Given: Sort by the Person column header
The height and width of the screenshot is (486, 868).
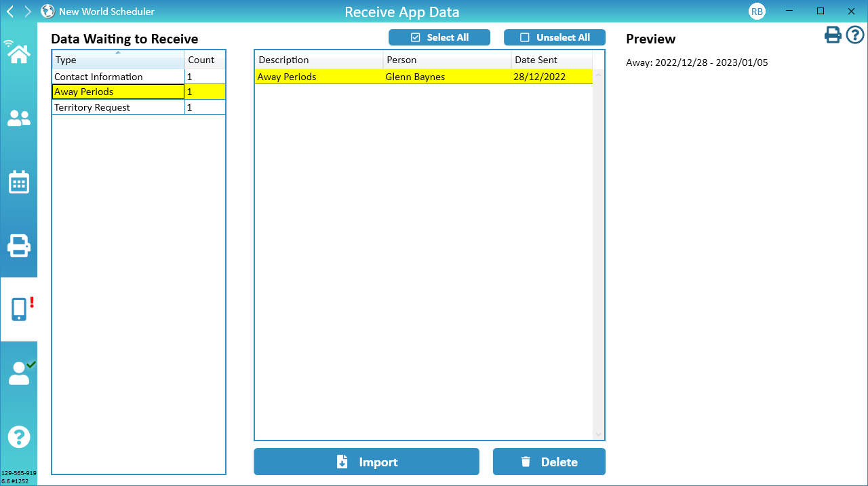Looking at the screenshot, I should (x=447, y=60).
